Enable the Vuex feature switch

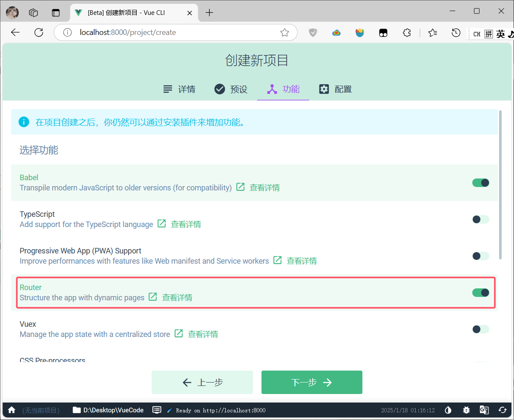click(481, 329)
